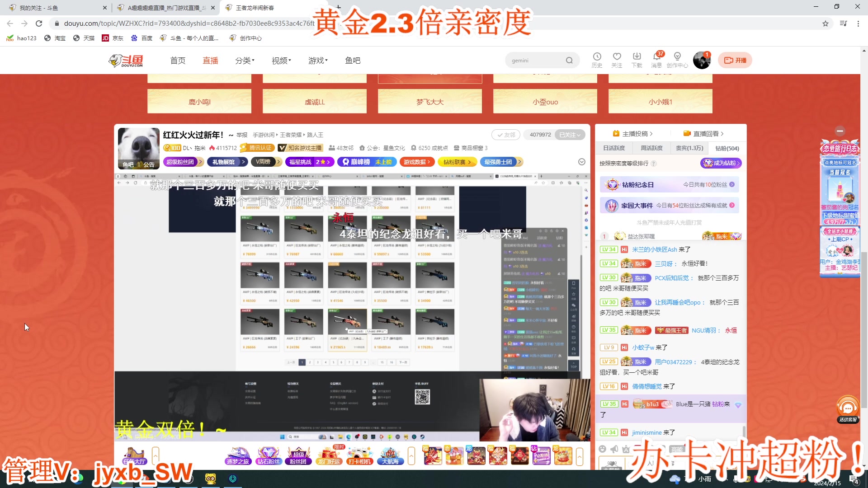868x488 pixels.
Task: Select the 我的关注 - 斗鱼 browser tab
Action: coord(57,8)
